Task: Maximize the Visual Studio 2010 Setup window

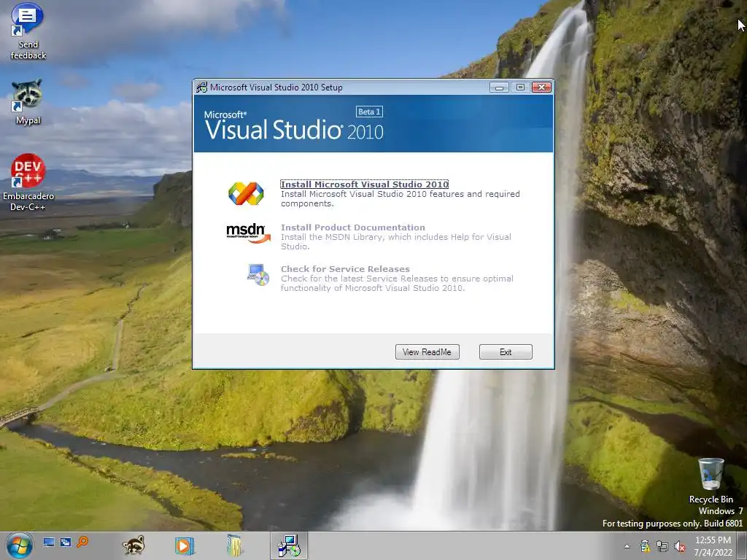Action: 520,87
